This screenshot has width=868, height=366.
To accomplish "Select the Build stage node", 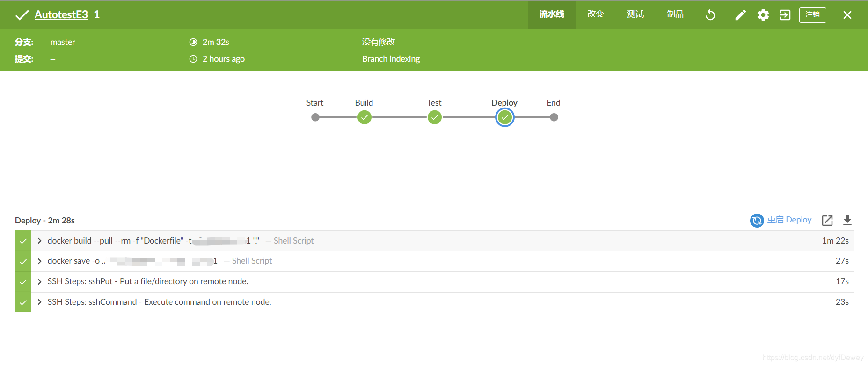I will click(364, 117).
